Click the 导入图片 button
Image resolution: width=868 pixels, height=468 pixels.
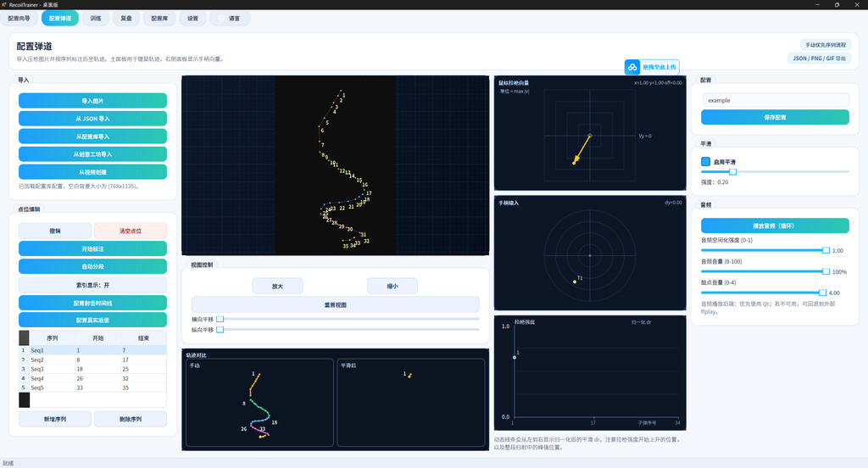click(92, 101)
